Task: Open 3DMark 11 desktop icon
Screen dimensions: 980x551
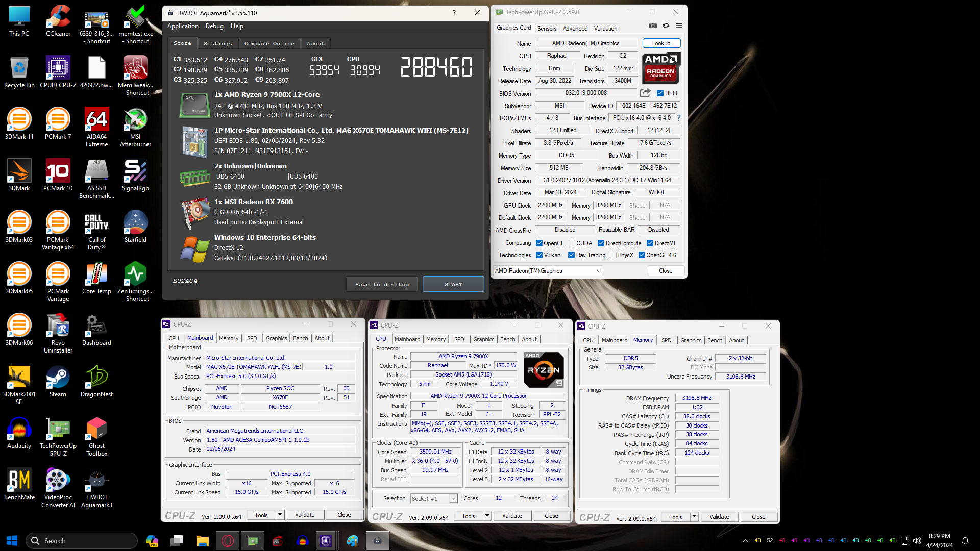Action: pos(19,123)
